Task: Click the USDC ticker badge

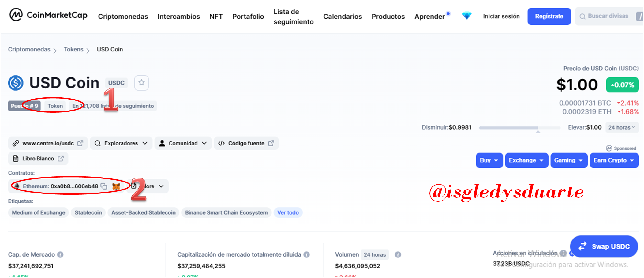Action: 116,83
